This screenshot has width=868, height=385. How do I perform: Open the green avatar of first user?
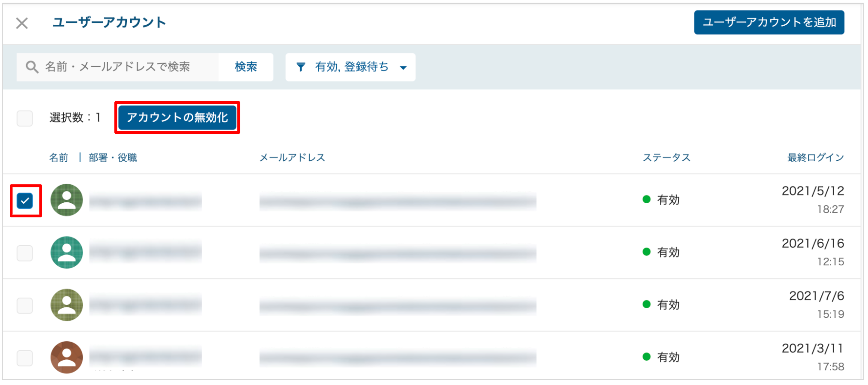66,200
